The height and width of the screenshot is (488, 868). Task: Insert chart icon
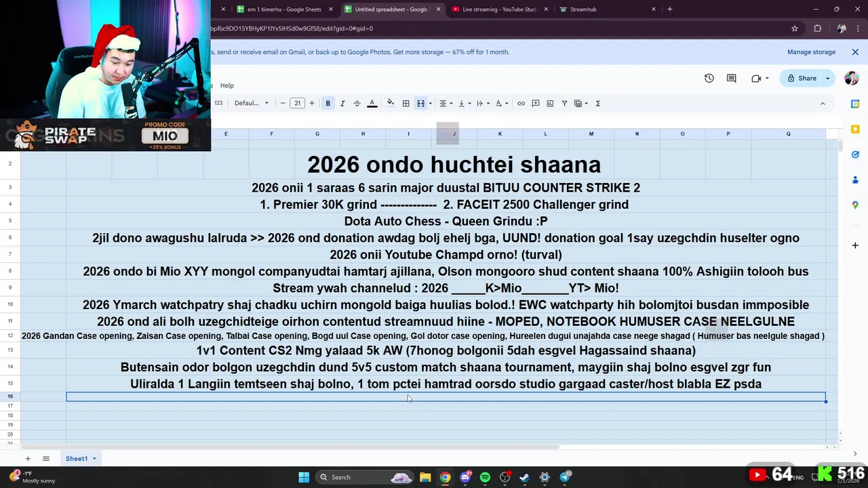[550, 103]
